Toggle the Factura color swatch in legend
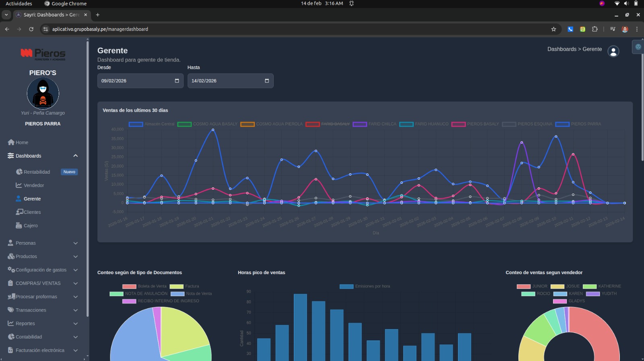 pos(176,287)
